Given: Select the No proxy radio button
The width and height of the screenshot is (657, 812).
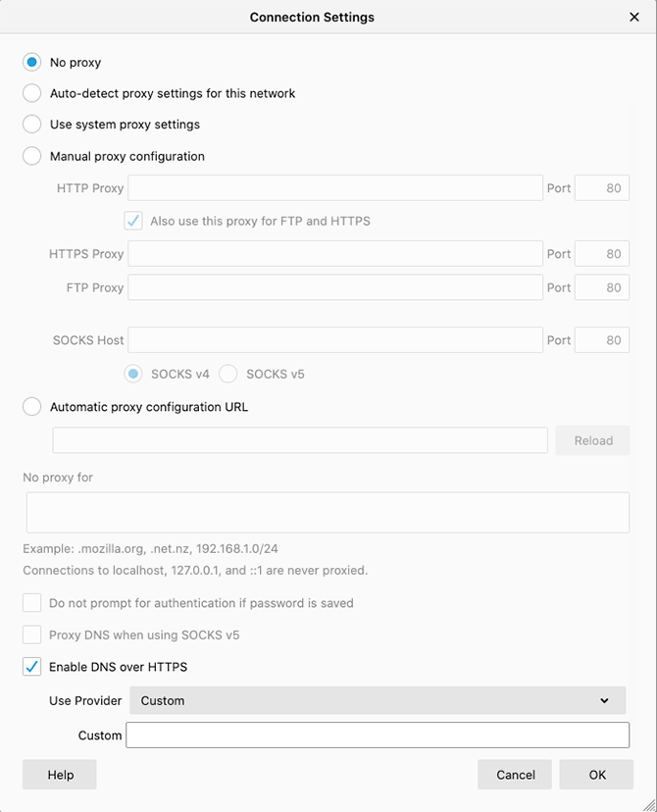Looking at the screenshot, I should [x=31, y=62].
